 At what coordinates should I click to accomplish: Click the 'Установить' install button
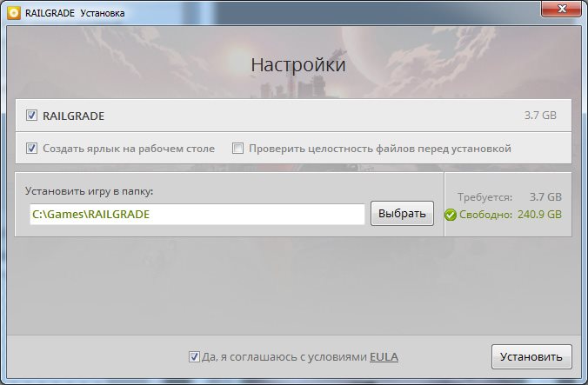(x=531, y=356)
